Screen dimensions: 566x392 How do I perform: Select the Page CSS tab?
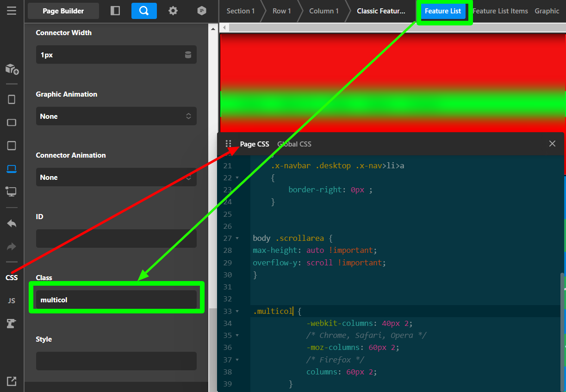tap(255, 144)
